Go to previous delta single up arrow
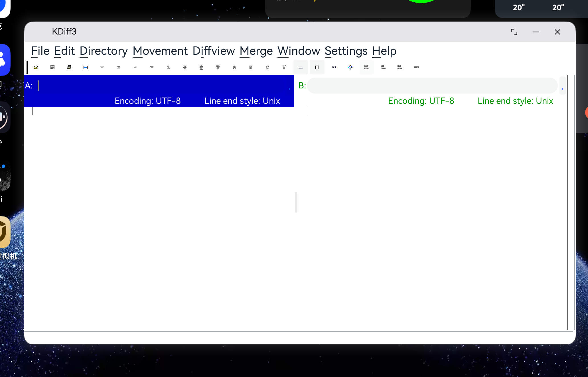This screenshot has height=377, width=588. 135,67
